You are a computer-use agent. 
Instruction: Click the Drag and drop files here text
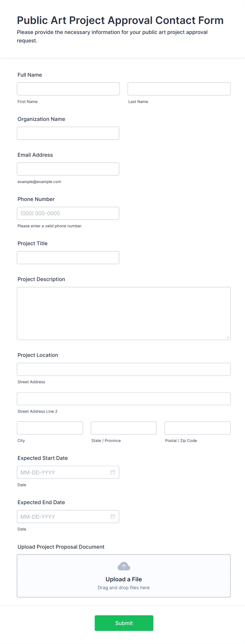coord(124,587)
